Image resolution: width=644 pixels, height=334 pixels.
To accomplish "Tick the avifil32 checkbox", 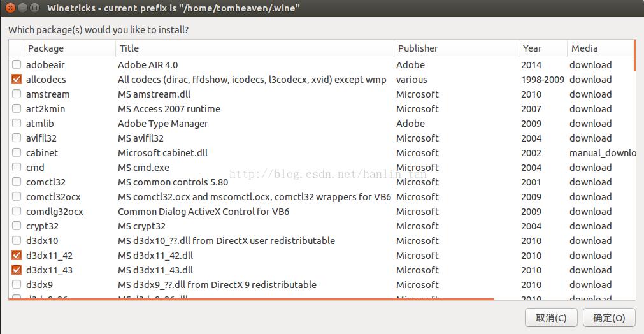I will 17,138.
